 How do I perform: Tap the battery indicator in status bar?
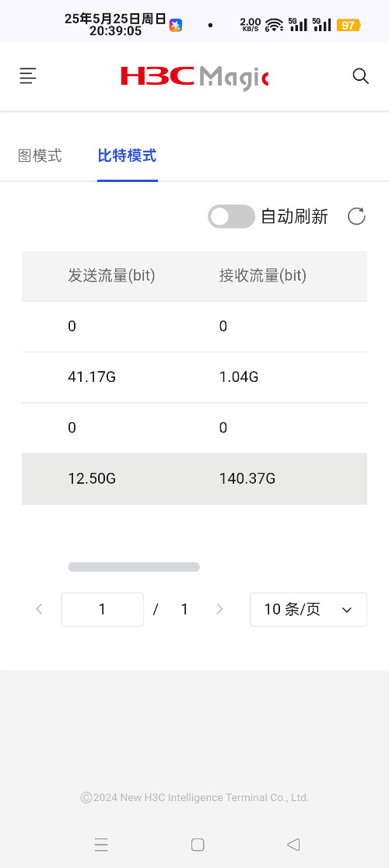click(349, 25)
